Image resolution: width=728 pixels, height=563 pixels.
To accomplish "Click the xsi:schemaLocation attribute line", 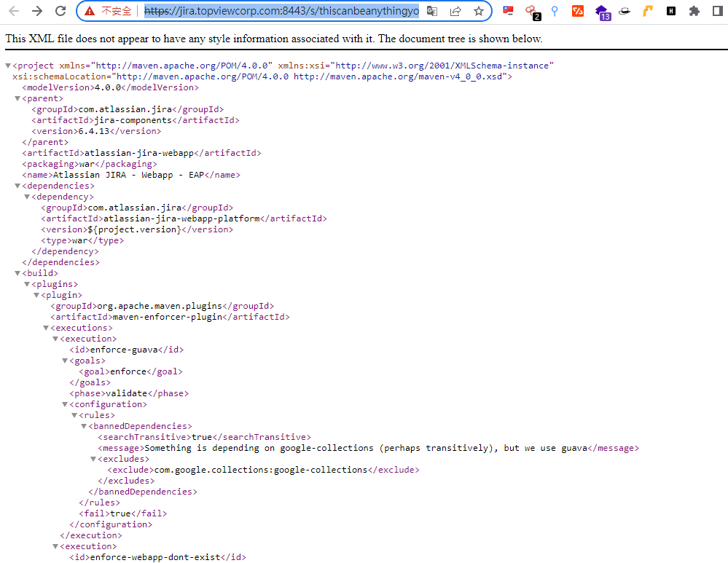I will 262,76.
